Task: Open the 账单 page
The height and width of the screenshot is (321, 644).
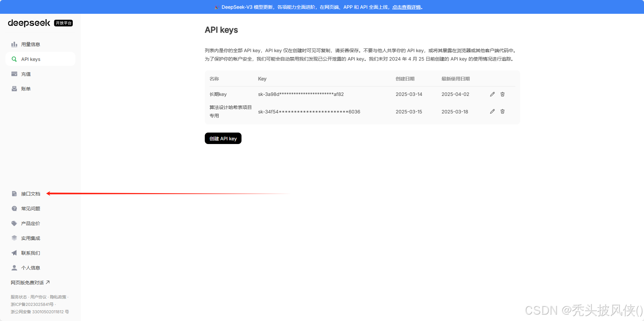Action: pos(40,89)
